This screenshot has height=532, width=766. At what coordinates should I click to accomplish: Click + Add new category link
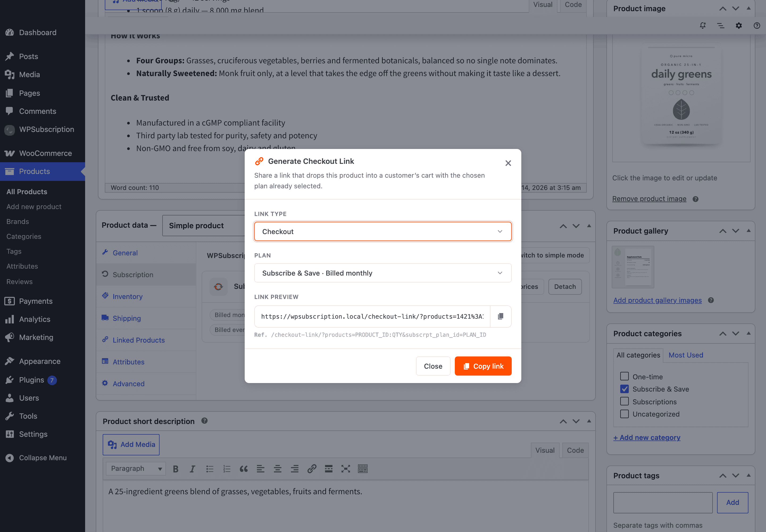point(647,437)
